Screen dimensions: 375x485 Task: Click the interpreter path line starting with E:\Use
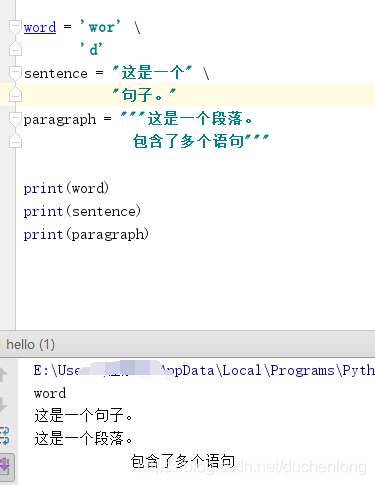coord(204,371)
